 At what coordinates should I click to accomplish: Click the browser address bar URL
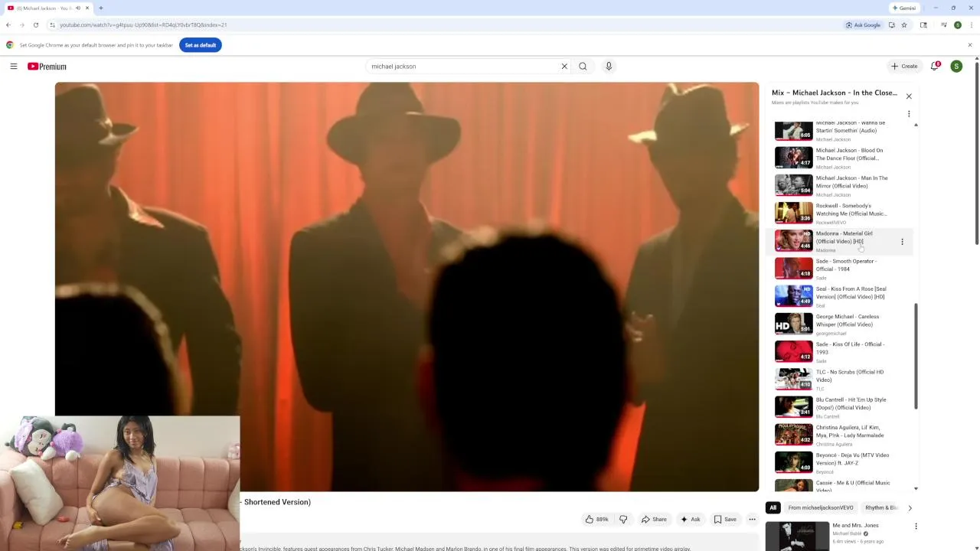pos(143,25)
